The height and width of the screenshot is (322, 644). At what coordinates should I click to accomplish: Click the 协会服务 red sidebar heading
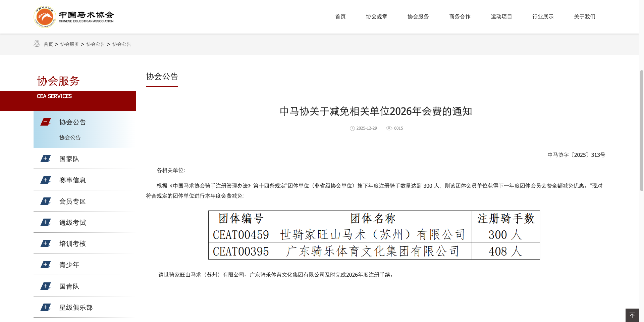(x=58, y=81)
